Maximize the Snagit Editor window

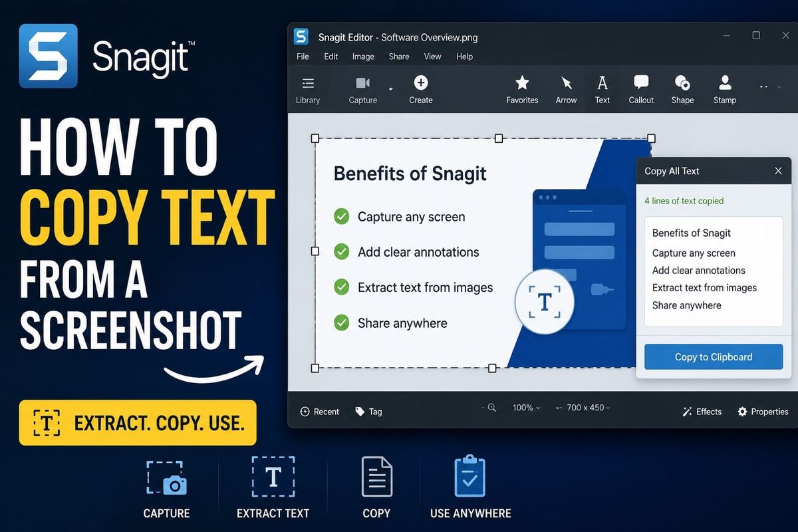[x=756, y=35]
